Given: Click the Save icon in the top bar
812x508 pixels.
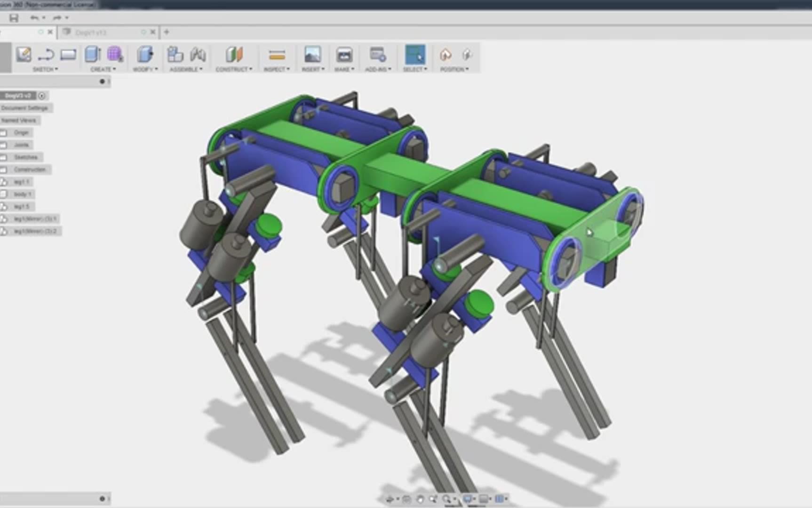Looking at the screenshot, I should click(14, 18).
